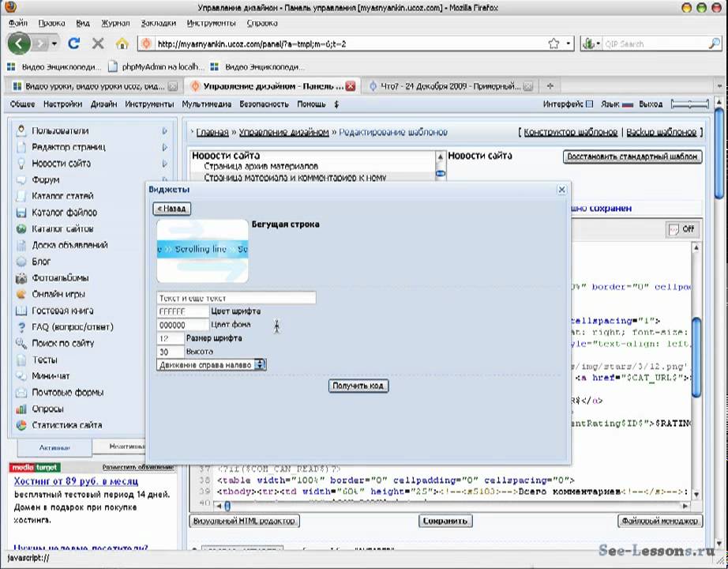Open bookmark star dropdown arrow
The image size is (728, 569).
(568, 43)
